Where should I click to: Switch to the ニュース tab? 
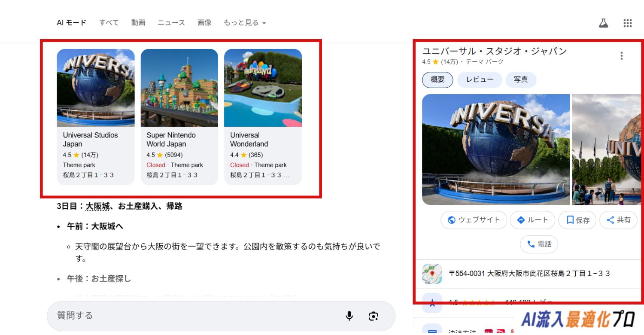tap(171, 23)
